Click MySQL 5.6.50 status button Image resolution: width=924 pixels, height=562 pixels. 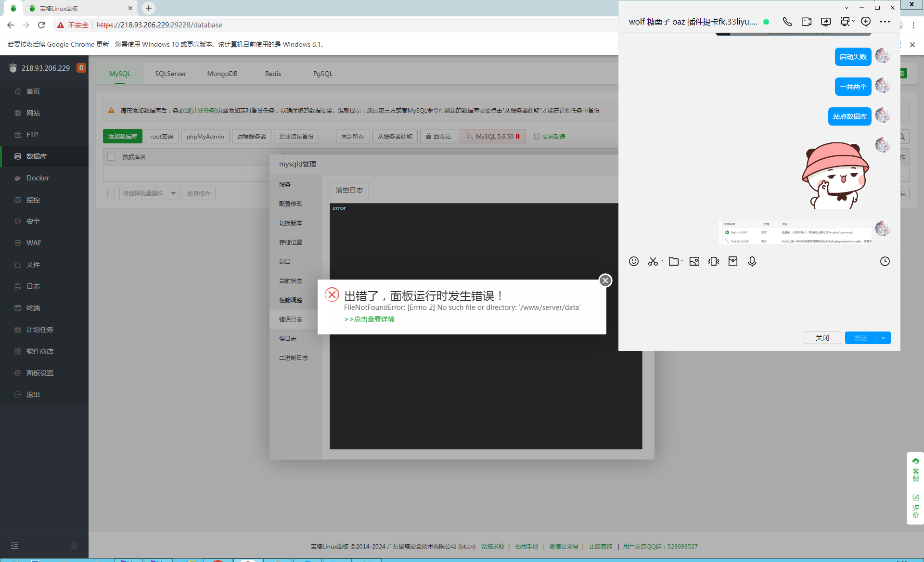(x=492, y=137)
